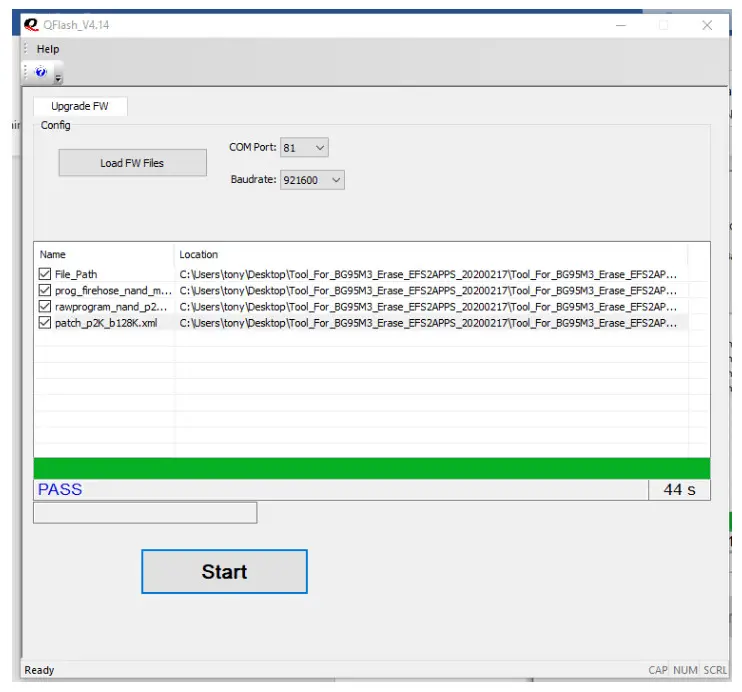Image resolution: width=742 pixels, height=692 pixels.
Task: Select the rawprogram_nand_p2... file name
Action: click(x=111, y=307)
